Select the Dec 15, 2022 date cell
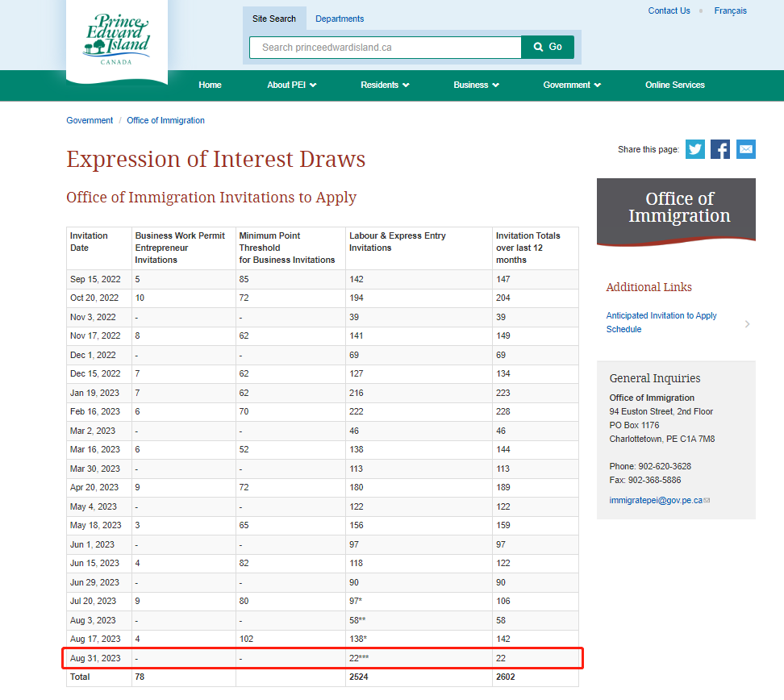 (99, 374)
